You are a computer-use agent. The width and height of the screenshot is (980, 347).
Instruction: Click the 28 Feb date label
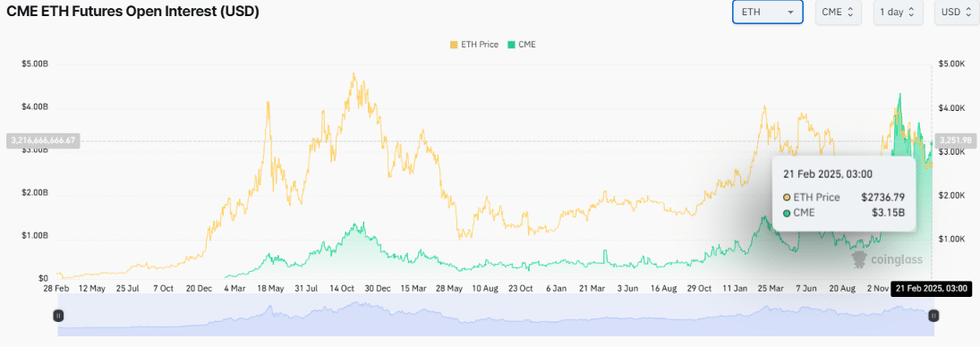(56, 288)
